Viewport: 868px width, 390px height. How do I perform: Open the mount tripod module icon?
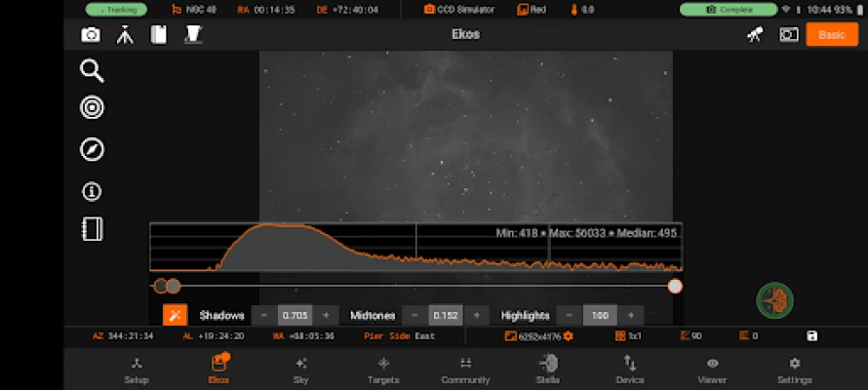[125, 35]
